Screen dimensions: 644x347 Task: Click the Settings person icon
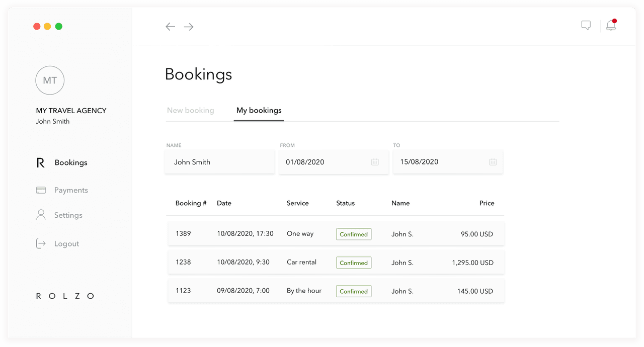pyautogui.click(x=41, y=215)
